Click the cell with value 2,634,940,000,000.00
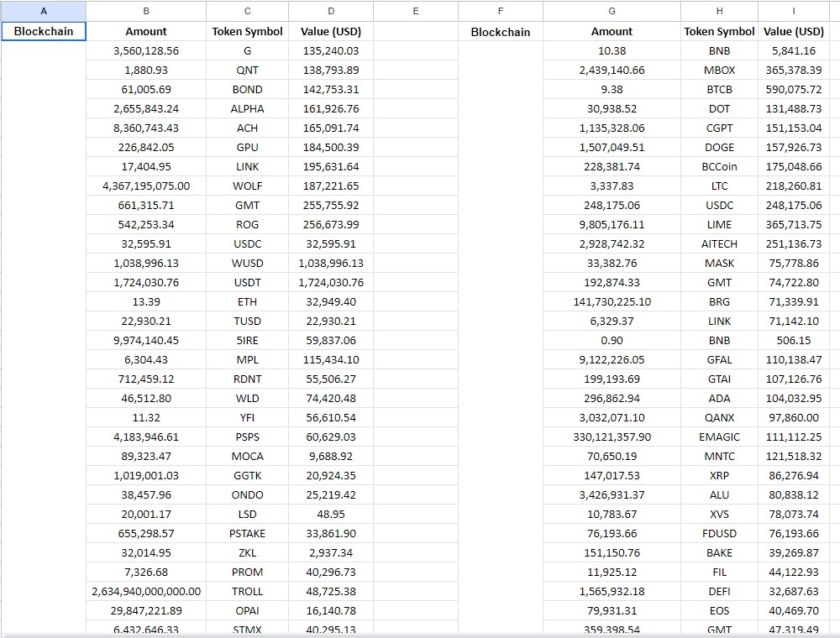This screenshot has width=840, height=638. 146,591
